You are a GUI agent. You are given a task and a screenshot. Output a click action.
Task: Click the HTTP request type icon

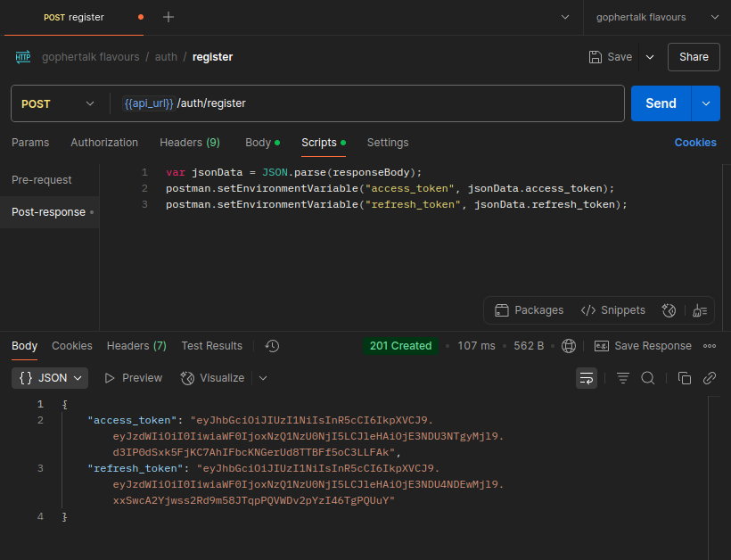23,57
